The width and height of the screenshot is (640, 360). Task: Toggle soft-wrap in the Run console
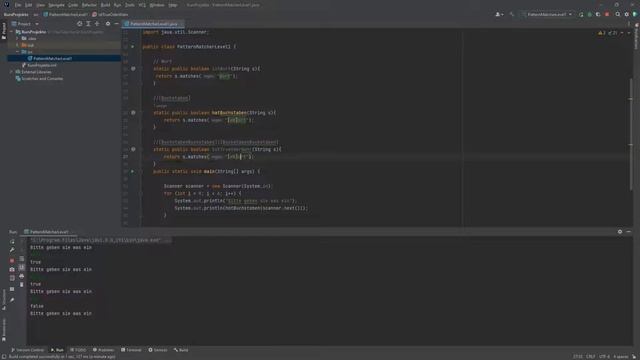(x=22, y=259)
